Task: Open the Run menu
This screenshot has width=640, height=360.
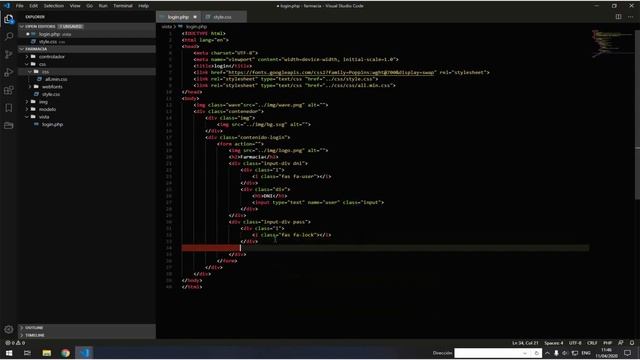Action: pyautogui.click(x=103, y=6)
